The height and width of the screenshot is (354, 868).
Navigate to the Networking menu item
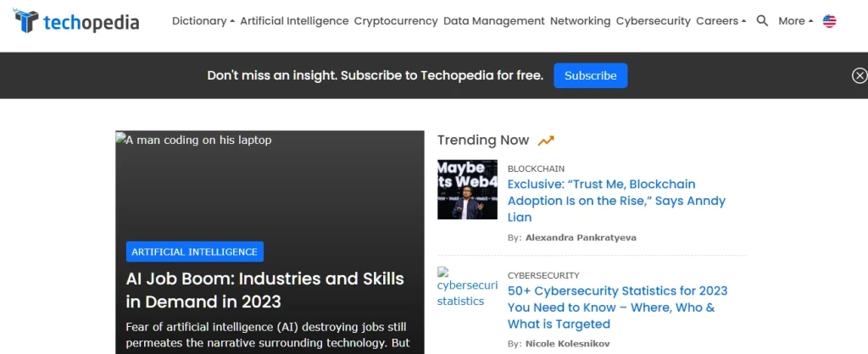click(580, 21)
